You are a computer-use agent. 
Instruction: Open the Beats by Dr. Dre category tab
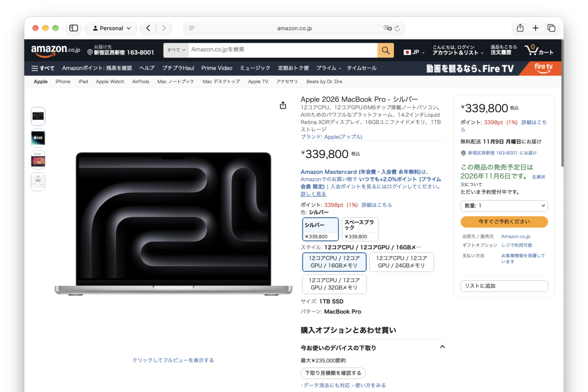point(324,82)
